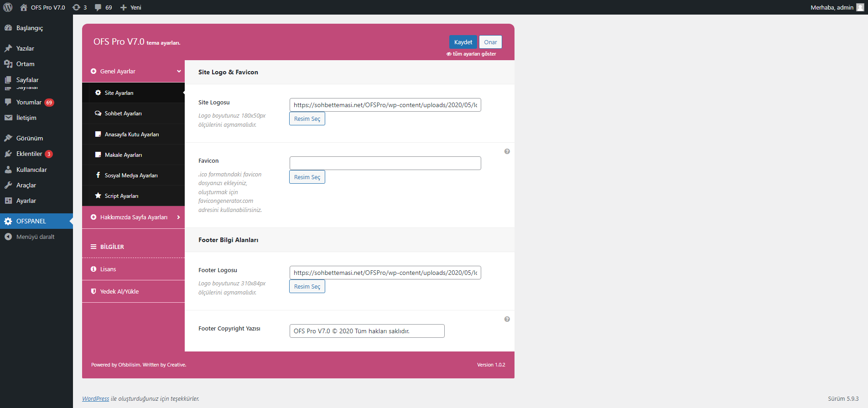Open comments bubble icon showing 69

tap(98, 7)
